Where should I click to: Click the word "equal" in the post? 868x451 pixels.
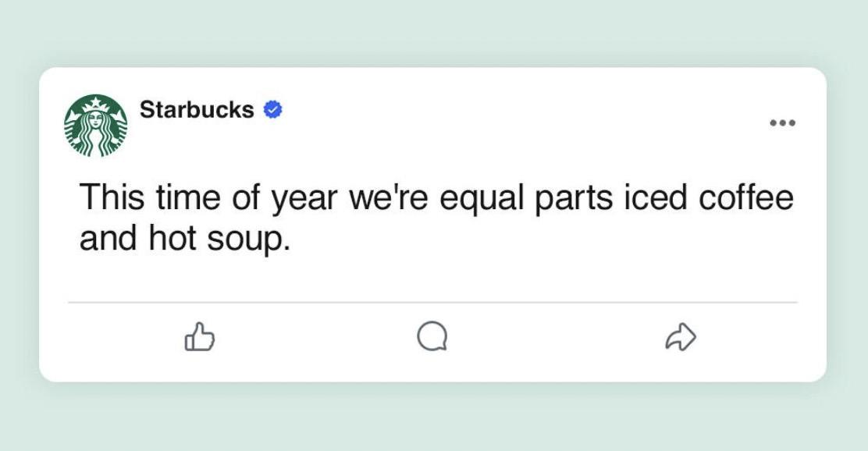pos(482,199)
